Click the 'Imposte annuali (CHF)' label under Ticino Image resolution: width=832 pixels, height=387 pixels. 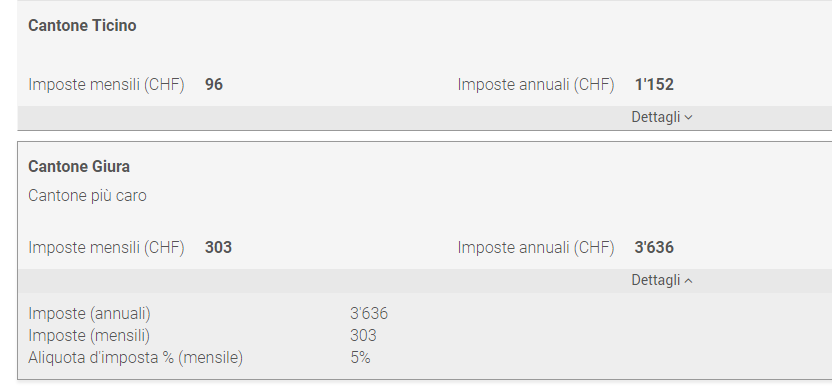(536, 85)
